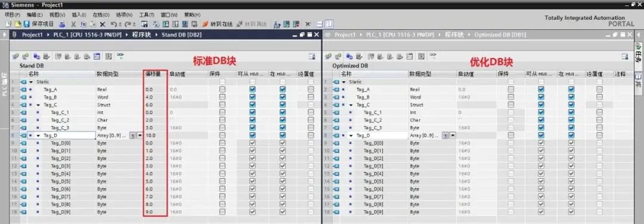644x224 pixels.
Task: Click the 保存项目 save project button
Action: (x=39, y=24)
